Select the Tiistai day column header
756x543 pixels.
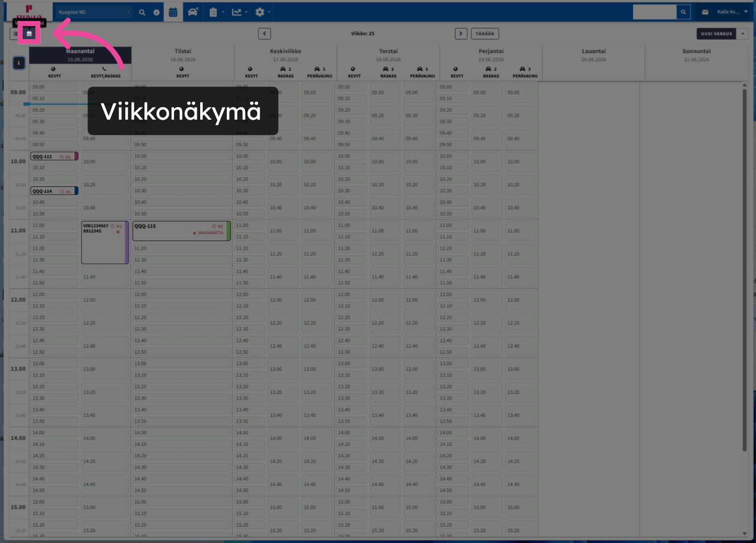point(183,55)
